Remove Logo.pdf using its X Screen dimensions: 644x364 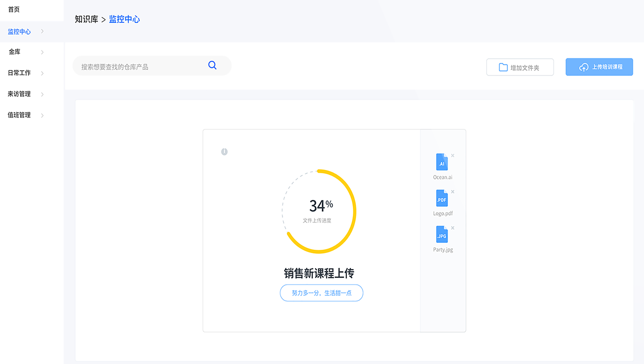click(452, 192)
